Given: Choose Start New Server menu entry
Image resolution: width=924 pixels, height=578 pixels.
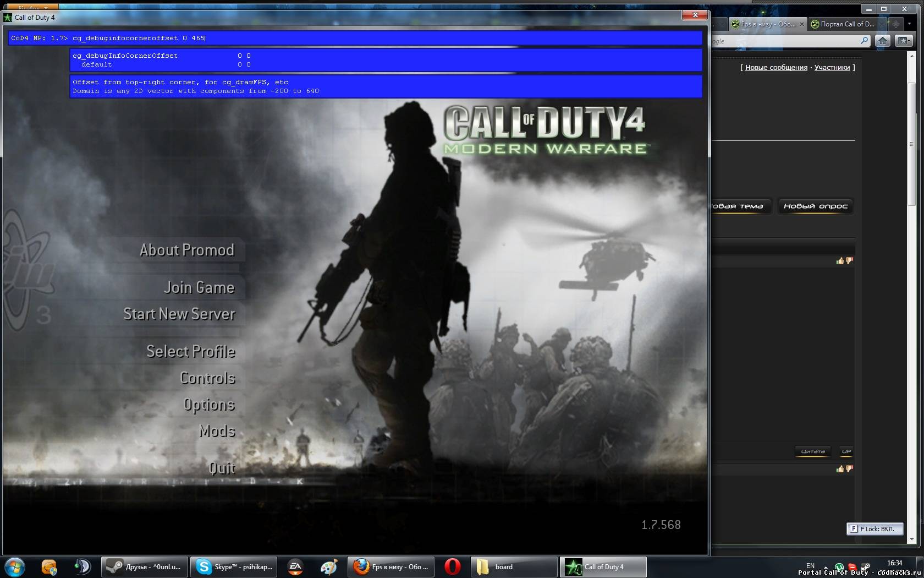Looking at the screenshot, I should (179, 314).
